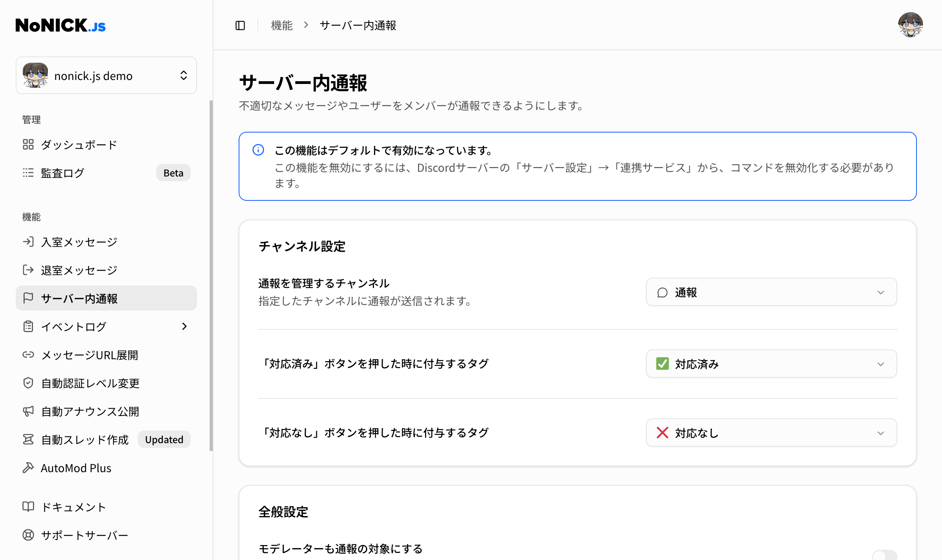This screenshot has height=560, width=942.
Task: Open 自動認証レベル変更 via its shield icon
Action: (28, 383)
